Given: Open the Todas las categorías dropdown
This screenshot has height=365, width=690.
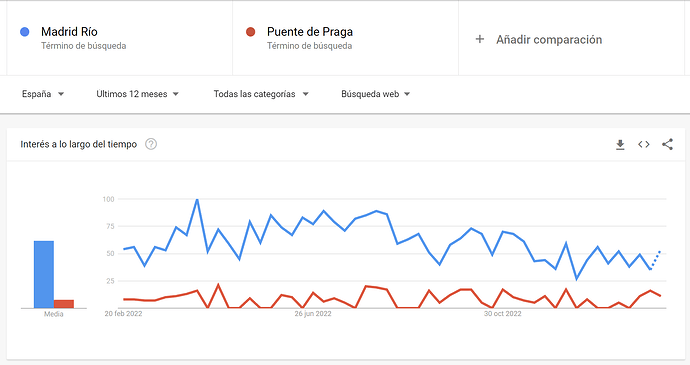Looking at the screenshot, I should pos(261,94).
